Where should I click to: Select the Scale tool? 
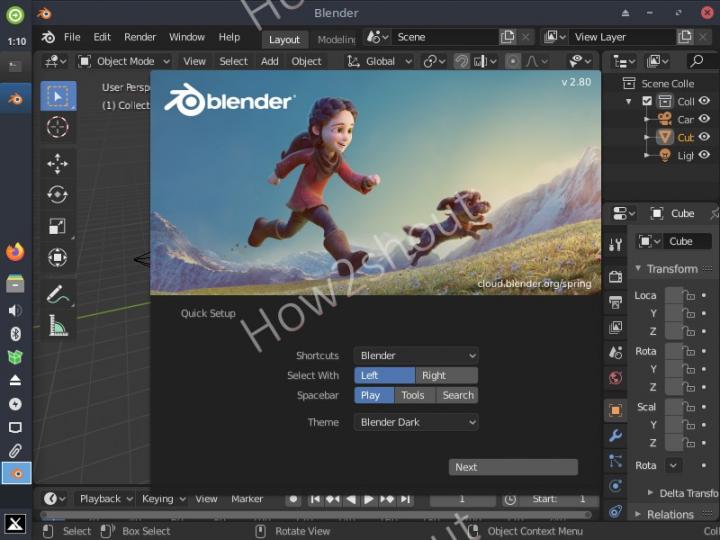click(x=58, y=227)
